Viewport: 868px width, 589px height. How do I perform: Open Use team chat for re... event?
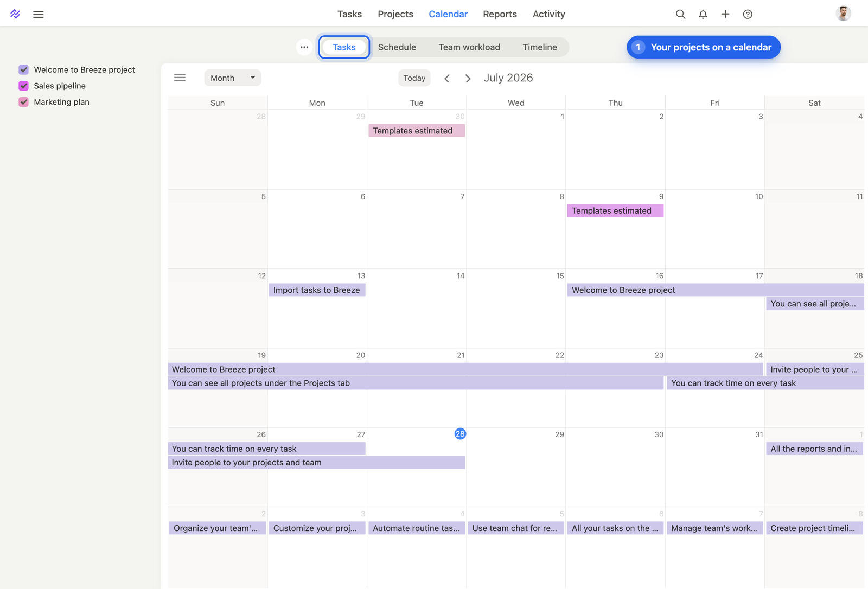(516, 528)
